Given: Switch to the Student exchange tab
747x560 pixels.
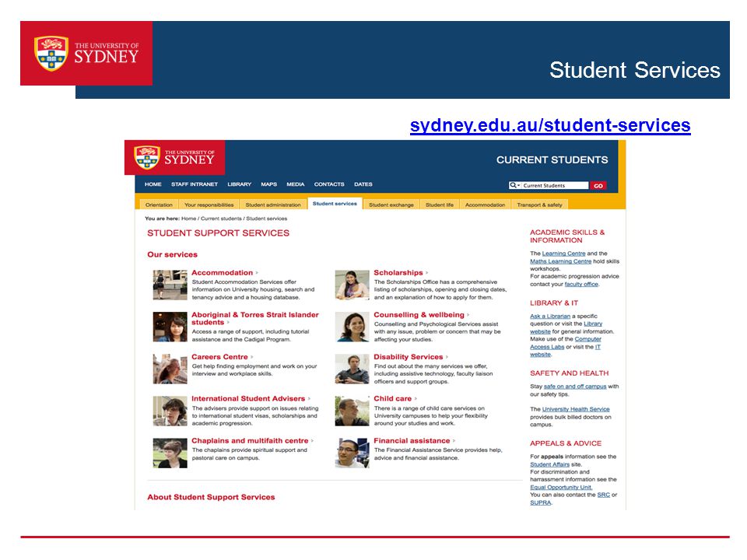Looking at the screenshot, I should coord(391,205).
